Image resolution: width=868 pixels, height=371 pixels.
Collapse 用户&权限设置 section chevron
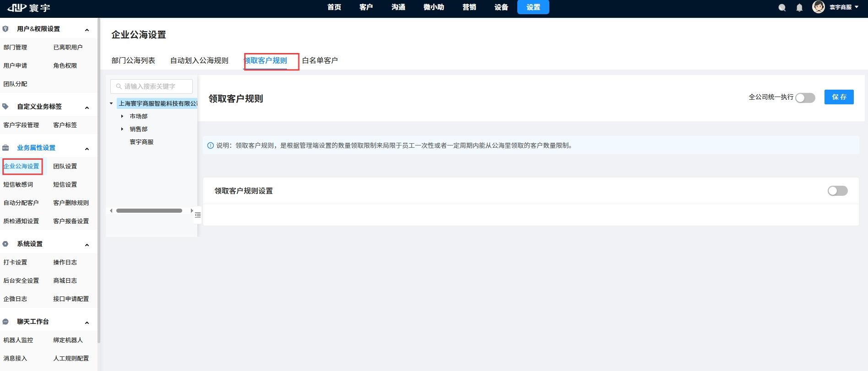point(87,30)
